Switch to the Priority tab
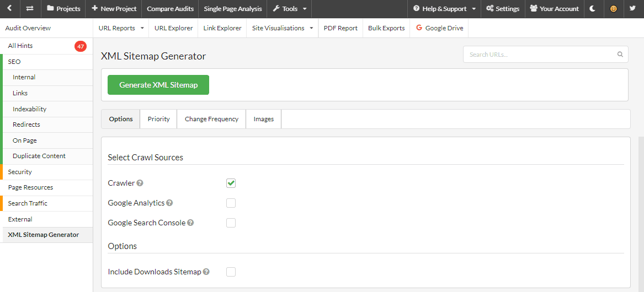Viewport: 644px width, 292px height. pos(158,119)
